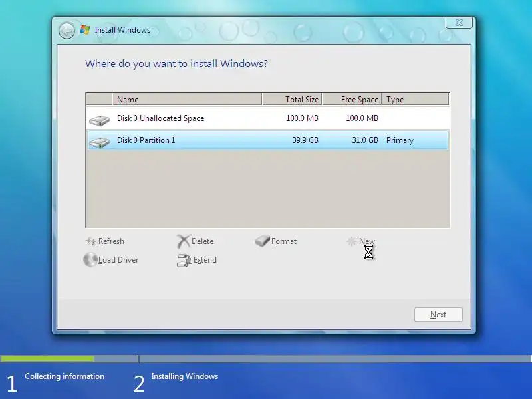Click the Installing Windows step label

pyautogui.click(x=185, y=376)
